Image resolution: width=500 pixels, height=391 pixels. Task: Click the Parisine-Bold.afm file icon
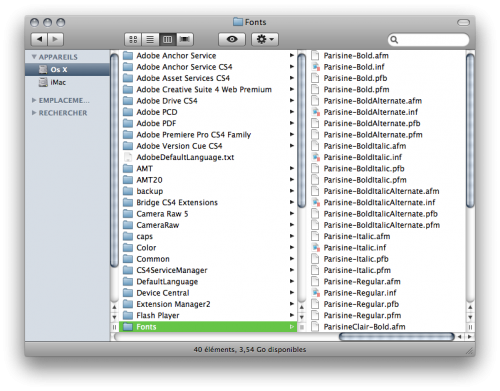[x=315, y=56]
